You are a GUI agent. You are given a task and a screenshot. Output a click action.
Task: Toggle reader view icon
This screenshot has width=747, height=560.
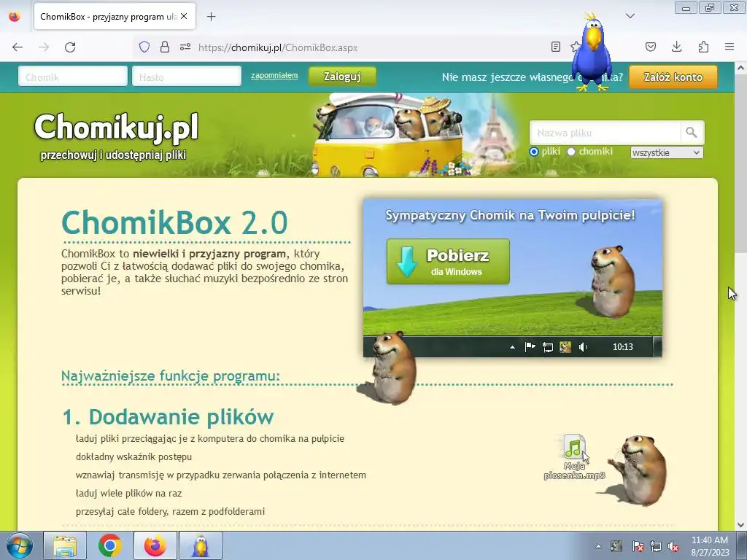click(x=555, y=47)
